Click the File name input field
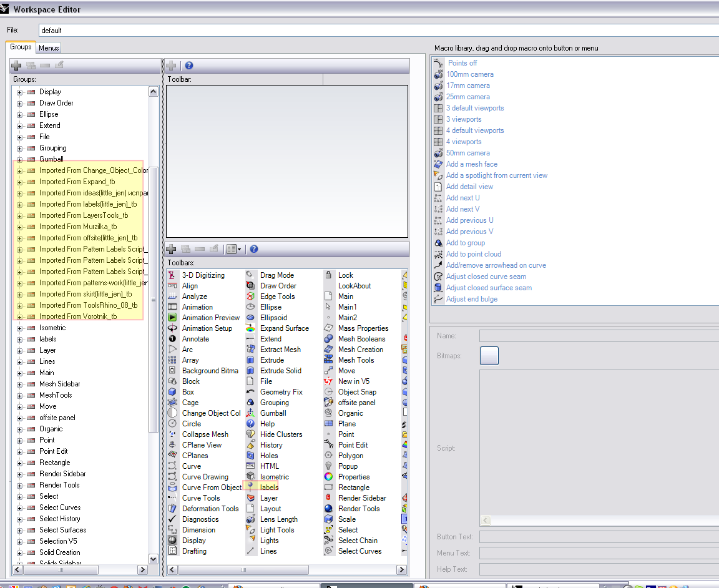Screen dimensions: 719x588 click(374, 30)
